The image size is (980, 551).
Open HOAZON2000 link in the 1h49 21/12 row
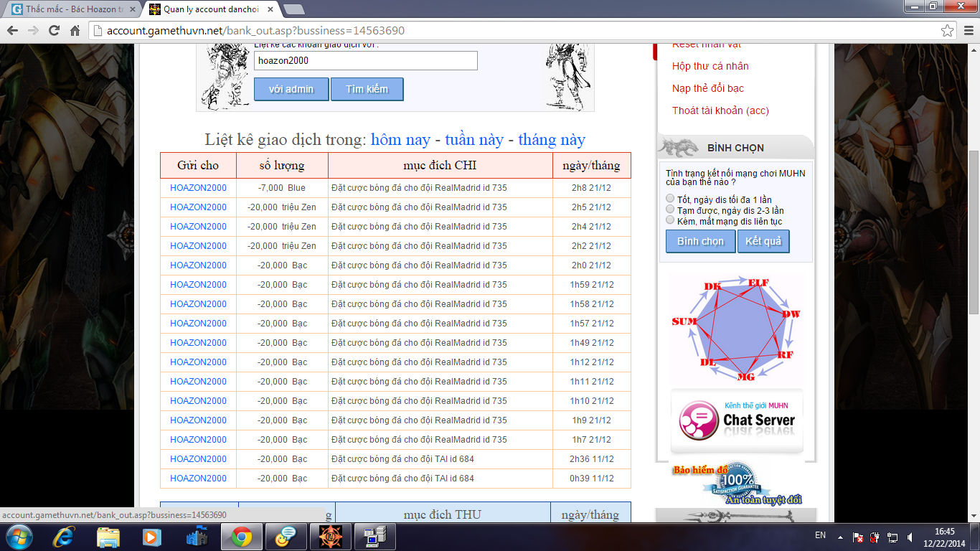198,343
